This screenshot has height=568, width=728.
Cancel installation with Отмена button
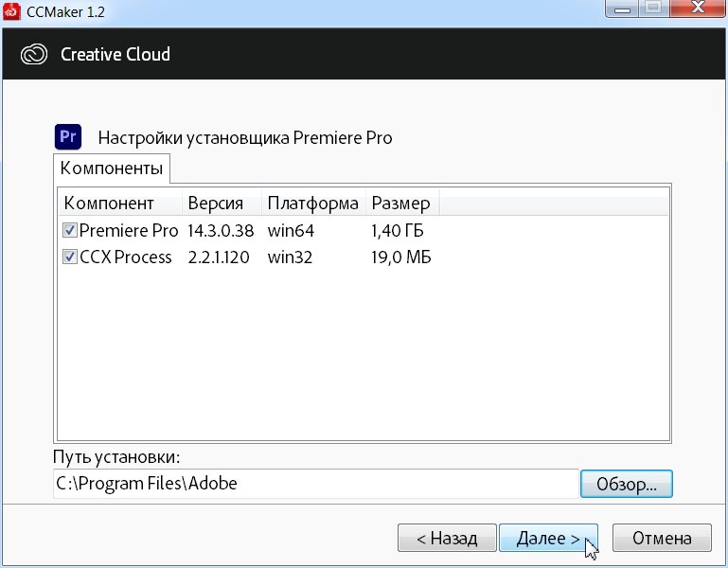662,539
